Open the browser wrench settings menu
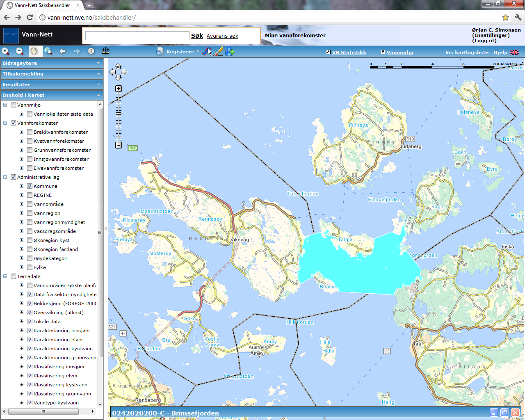This screenshot has height=420, width=525. click(x=518, y=17)
